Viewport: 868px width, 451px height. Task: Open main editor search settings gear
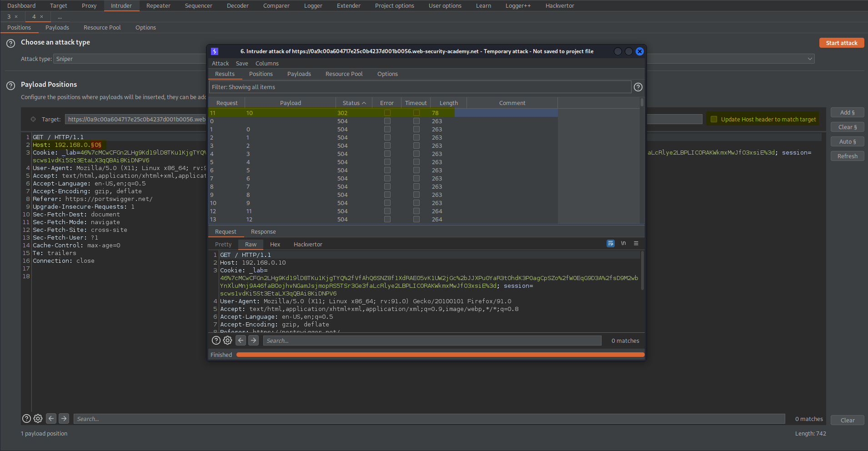[x=38, y=419]
